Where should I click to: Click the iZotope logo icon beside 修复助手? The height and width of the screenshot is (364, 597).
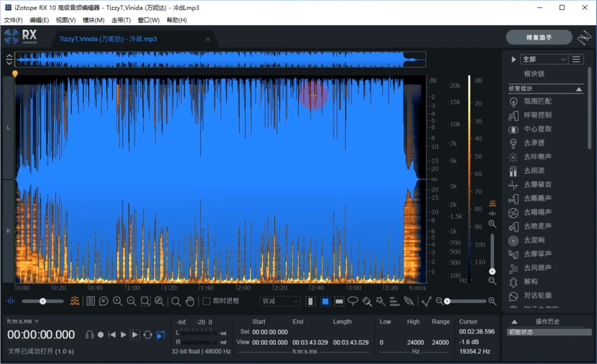click(x=584, y=37)
